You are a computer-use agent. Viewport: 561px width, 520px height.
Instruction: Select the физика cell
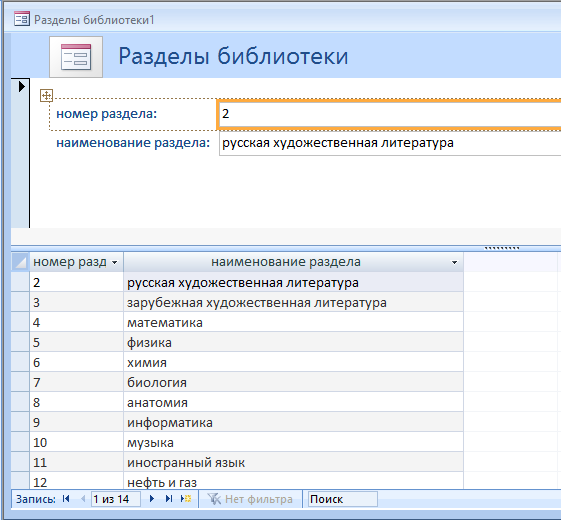293,343
